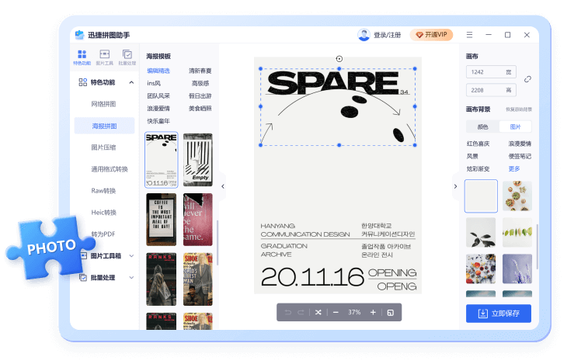588x364 pixels.
Task: Select the 假日出游 template category
Action: click(200, 96)
